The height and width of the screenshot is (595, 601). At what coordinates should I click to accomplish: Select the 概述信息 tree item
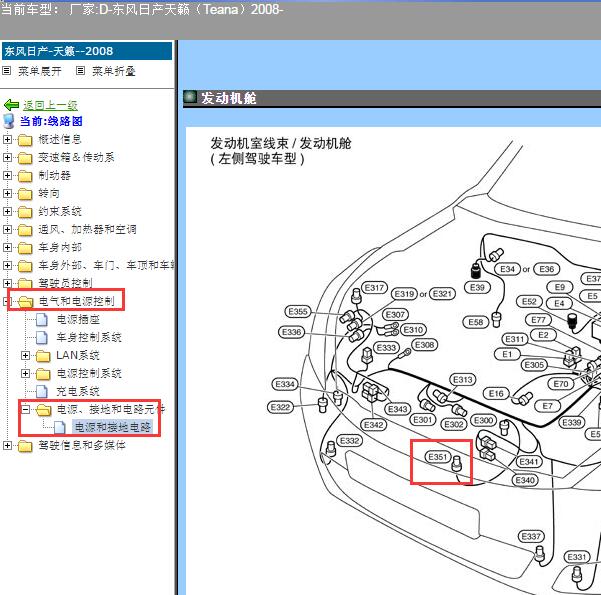pyautogui.click(x=60, y=139)
